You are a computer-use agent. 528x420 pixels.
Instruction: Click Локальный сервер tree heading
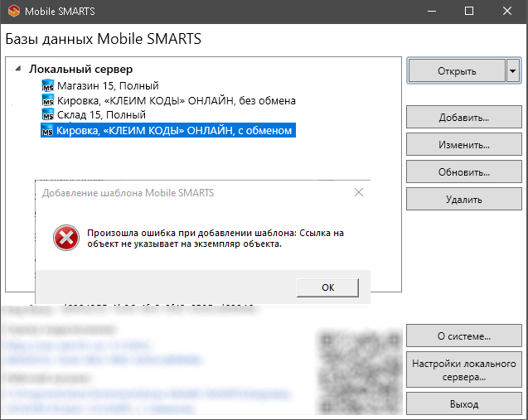pos(81,69)
